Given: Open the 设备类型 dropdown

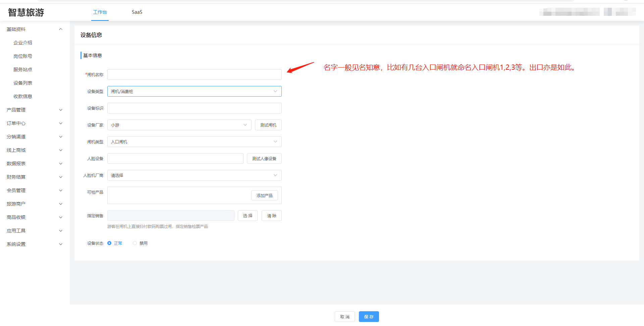Looking at the screenshot, I should [194, 91].
